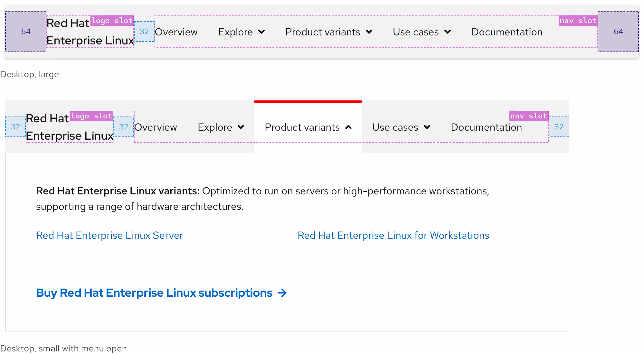This screenshot has height=354, width=644.
Task: Open Red Hat Enterprise Linux for Workstations
Action: tap(393, 235)
